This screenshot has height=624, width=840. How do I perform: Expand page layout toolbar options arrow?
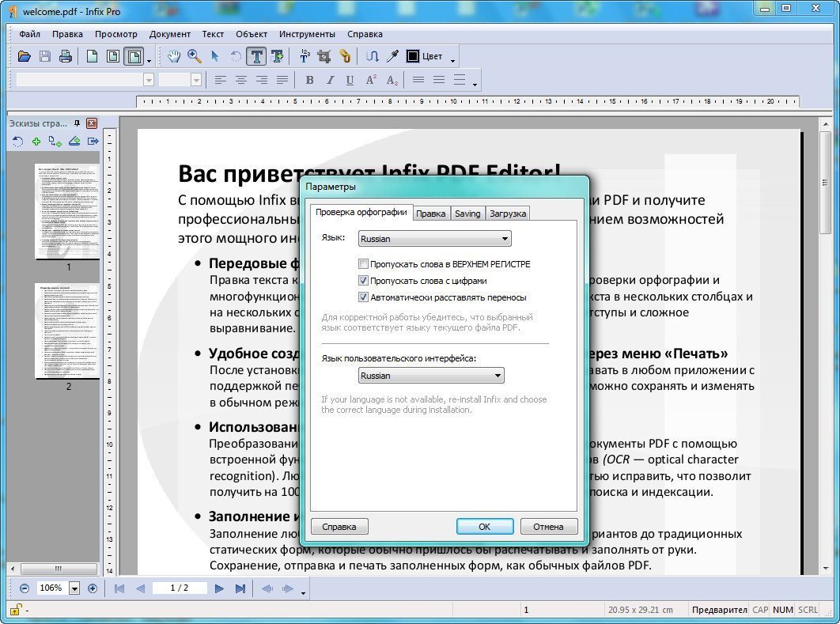pyautogui.click(x=149, y=62)
